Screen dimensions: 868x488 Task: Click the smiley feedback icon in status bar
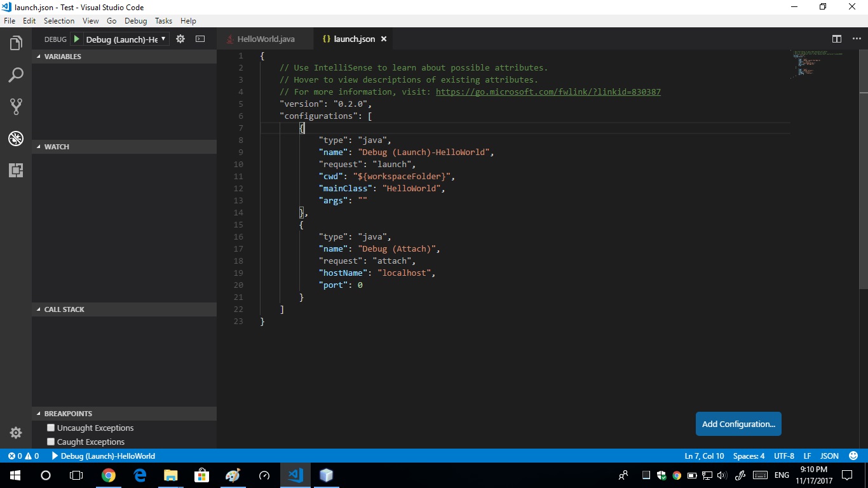[852, 456]
